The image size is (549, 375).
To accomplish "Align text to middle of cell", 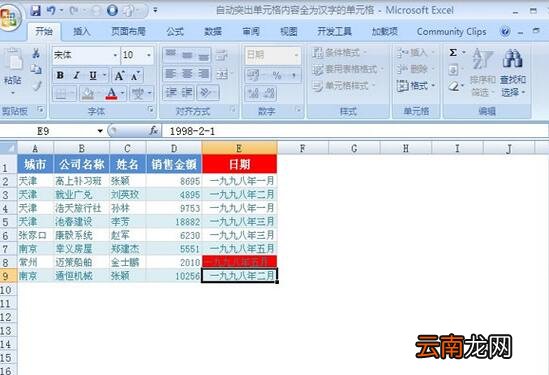I will (x=187, y=55).
